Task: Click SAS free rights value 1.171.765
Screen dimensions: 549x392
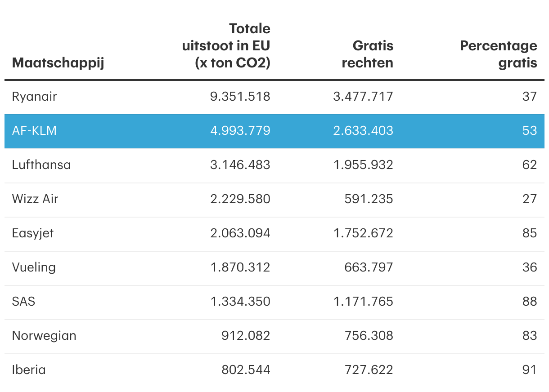Action: (x=363, y=301)
